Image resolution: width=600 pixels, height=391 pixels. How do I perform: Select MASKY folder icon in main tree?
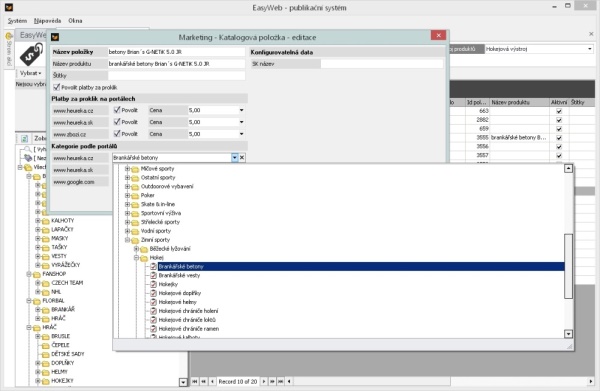coord(46,239)
